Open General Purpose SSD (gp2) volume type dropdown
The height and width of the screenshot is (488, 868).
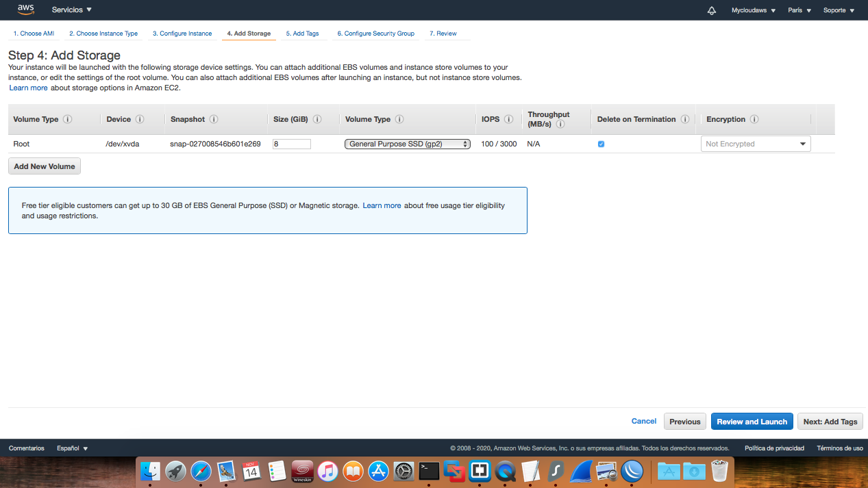pos(408,144)
